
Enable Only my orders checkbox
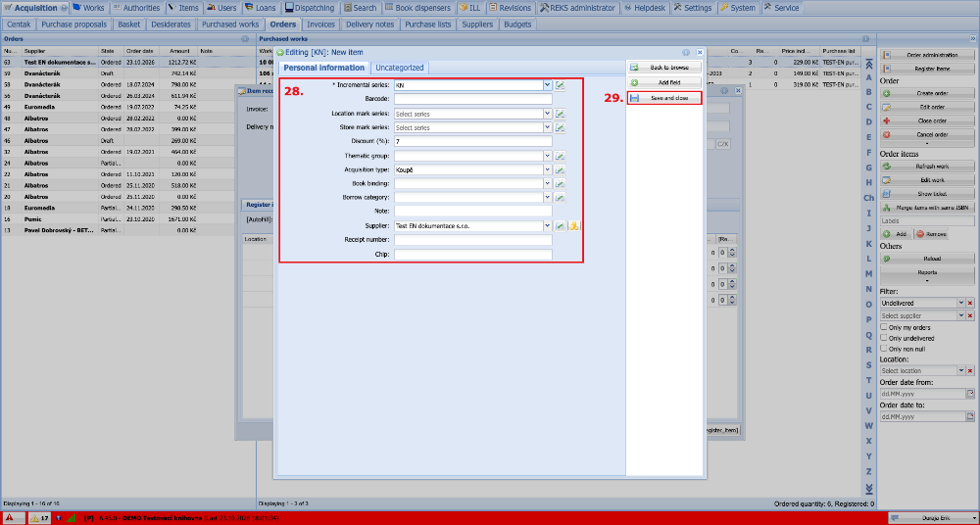884,327
